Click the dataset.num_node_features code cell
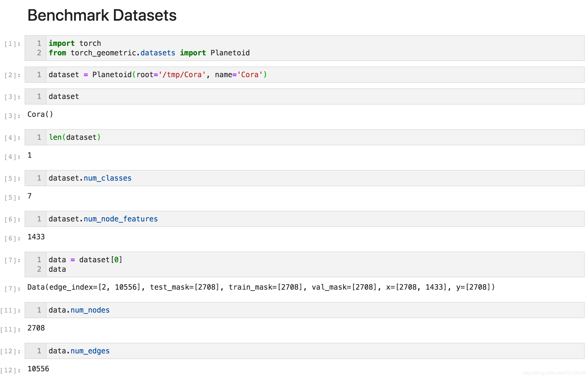The image size is (588, 378). point(304,219)
